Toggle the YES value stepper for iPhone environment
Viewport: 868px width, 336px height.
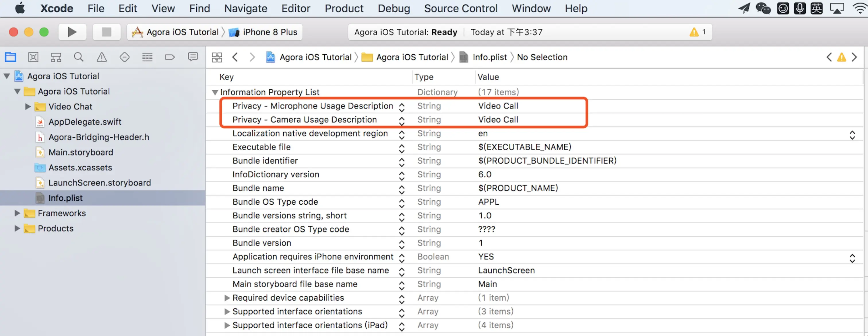tap(852, 258)
